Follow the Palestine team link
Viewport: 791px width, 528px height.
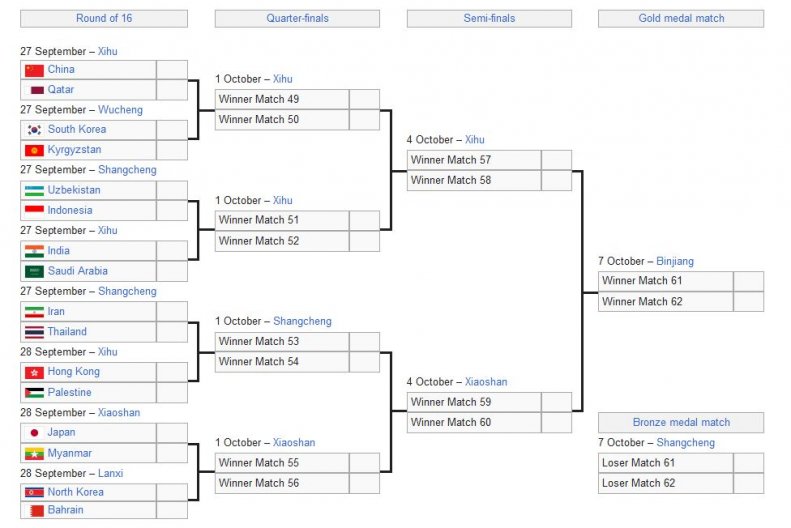point(69,392)
